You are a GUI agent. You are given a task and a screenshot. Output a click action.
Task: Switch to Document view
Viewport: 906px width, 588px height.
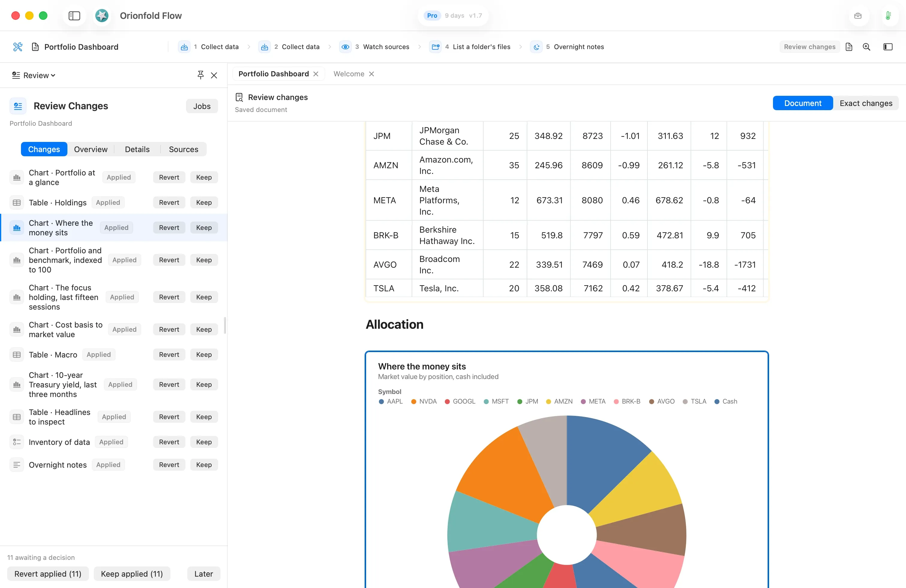(x=802, y=103)
